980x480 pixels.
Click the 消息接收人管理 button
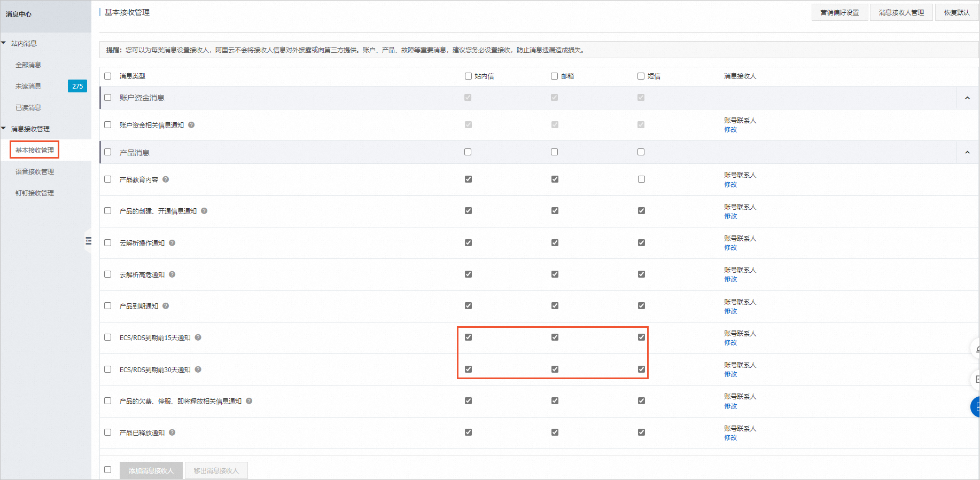point(901,12)
